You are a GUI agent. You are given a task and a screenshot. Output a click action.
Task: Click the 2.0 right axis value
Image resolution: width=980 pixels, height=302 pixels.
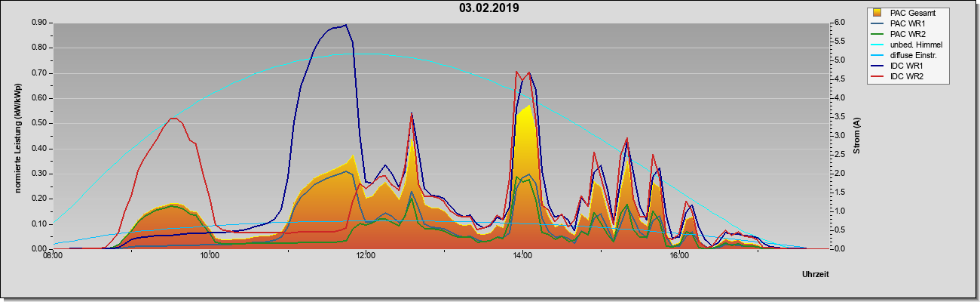click(841, 174)
